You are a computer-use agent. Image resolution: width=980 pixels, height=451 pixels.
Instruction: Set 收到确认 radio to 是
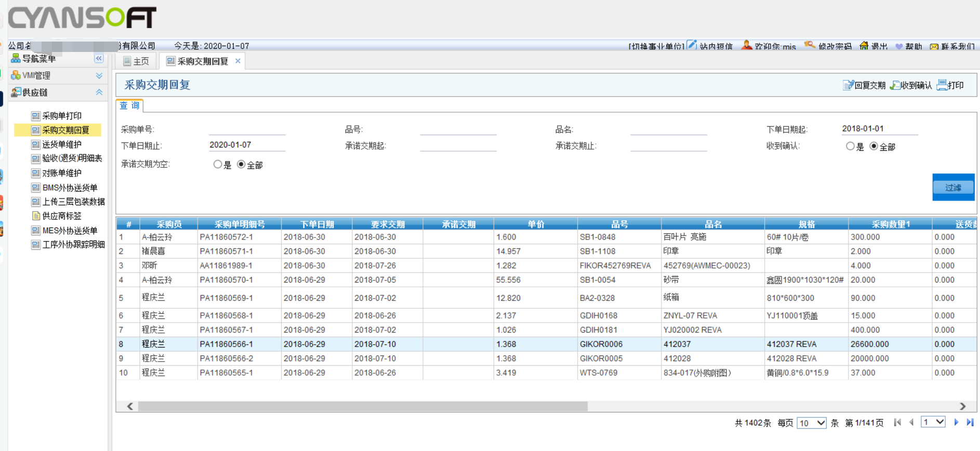[x=850, y=147]
